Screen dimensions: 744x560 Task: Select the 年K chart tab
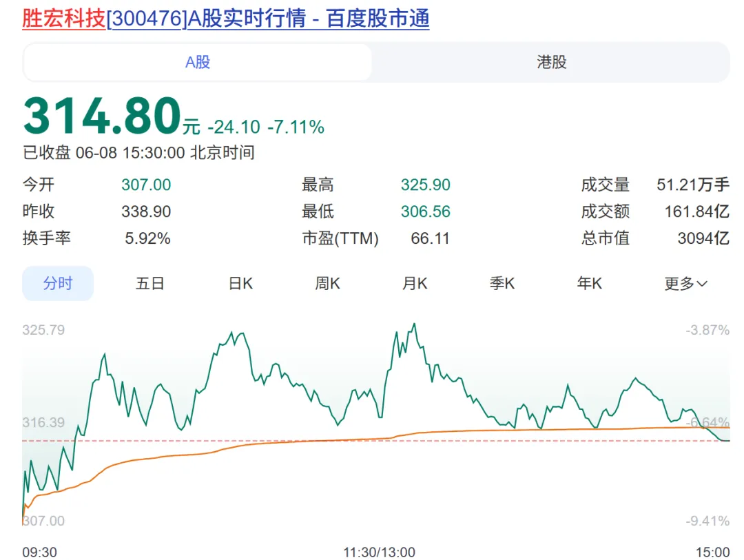pos(589,283)
